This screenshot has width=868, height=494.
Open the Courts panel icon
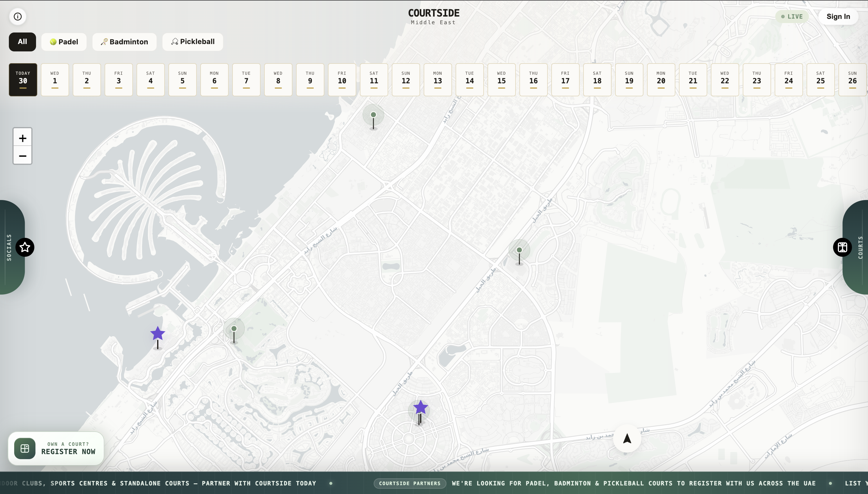coord(843,247)
